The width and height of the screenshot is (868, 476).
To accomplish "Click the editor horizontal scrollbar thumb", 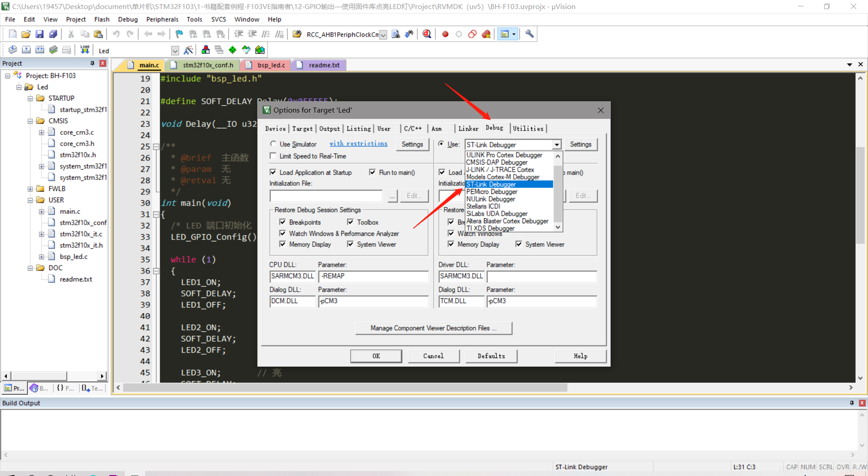I will pos(345,387).
